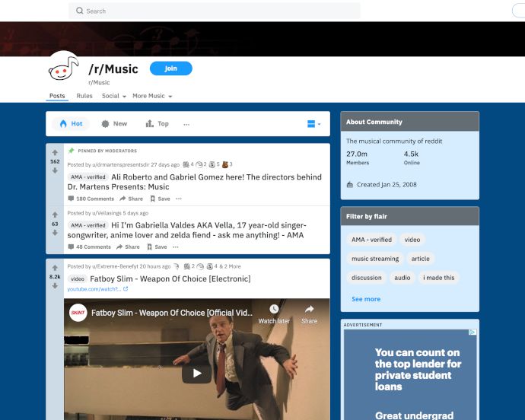Join the r/Music community

click(171, 68)
